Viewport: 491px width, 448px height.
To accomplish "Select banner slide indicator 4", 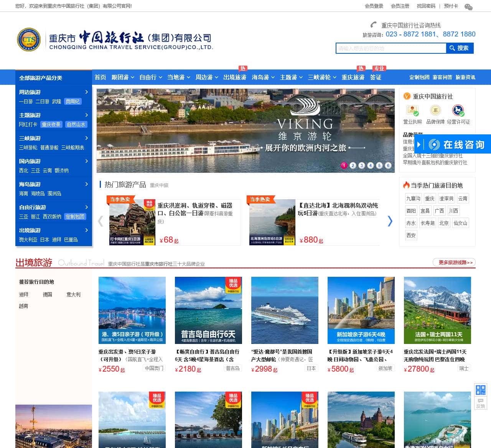I will (x=370, y=165).
